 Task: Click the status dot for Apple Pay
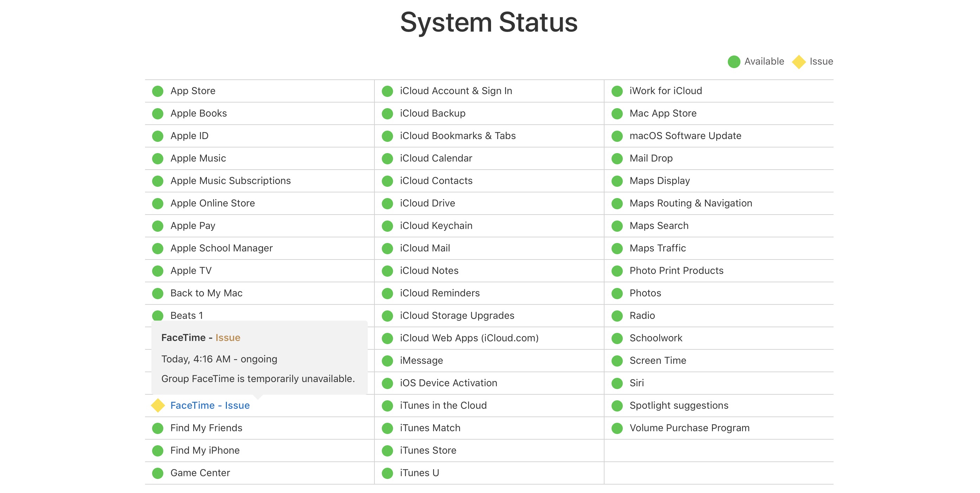point(157,226)
